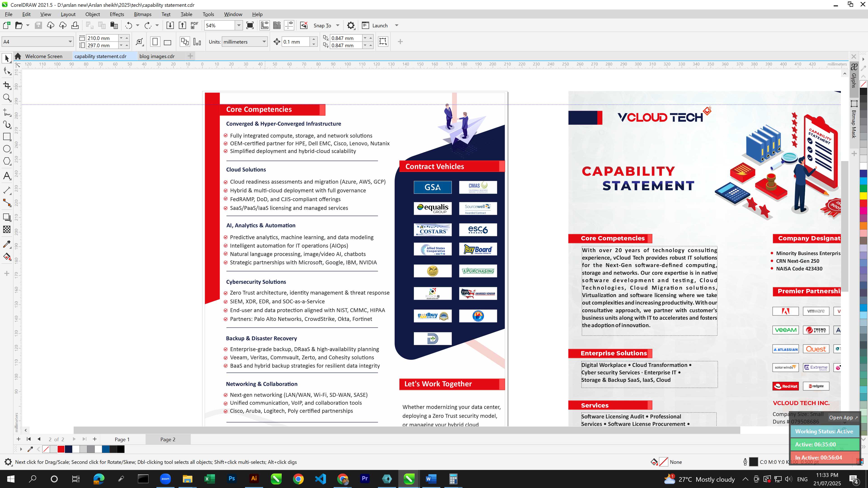Select the Connector tool
Screen dimensions: 868x488
click(x=7, y=202)
